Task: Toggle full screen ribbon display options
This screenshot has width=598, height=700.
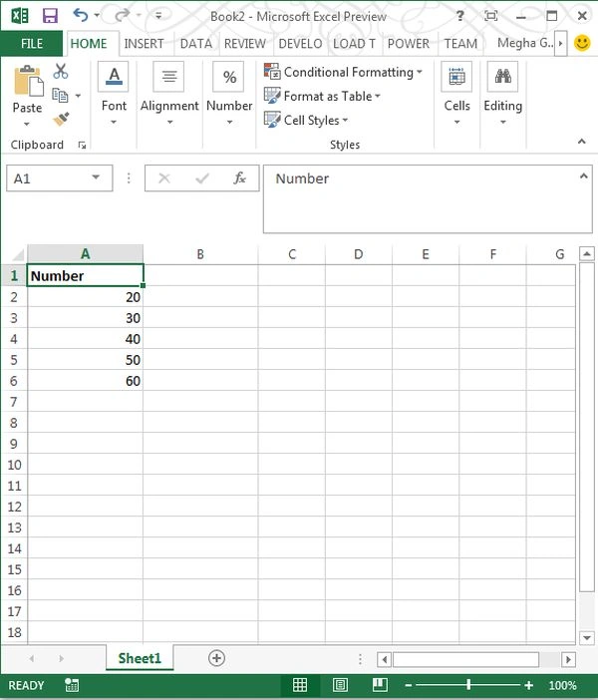Action: coord(491,16)
